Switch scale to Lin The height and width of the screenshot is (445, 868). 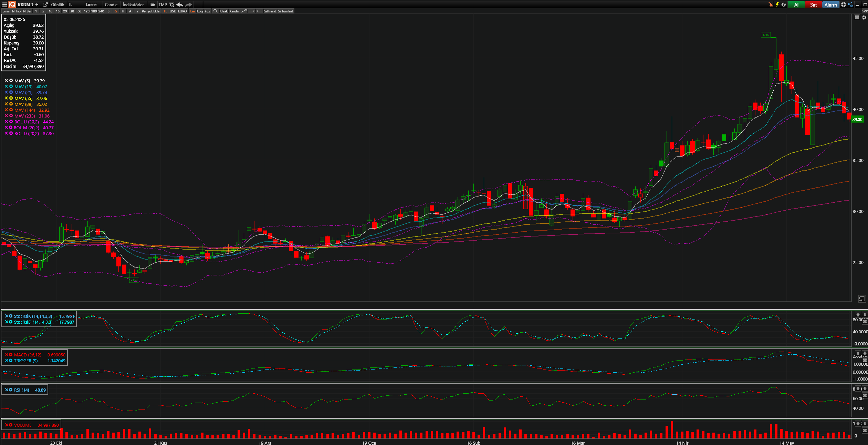192,11
